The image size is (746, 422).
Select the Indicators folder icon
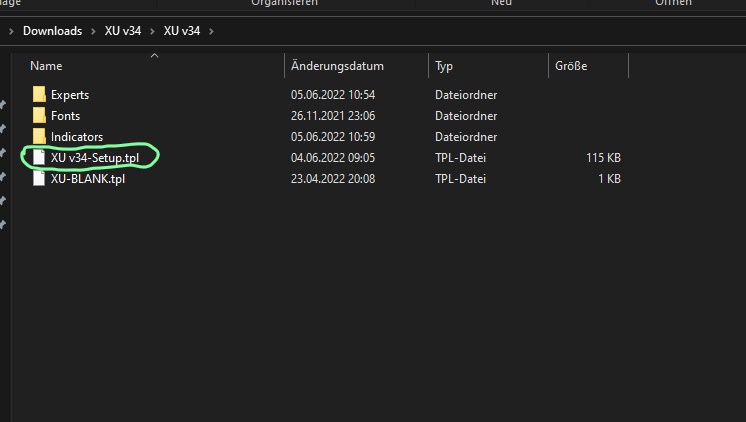point(39,137)
